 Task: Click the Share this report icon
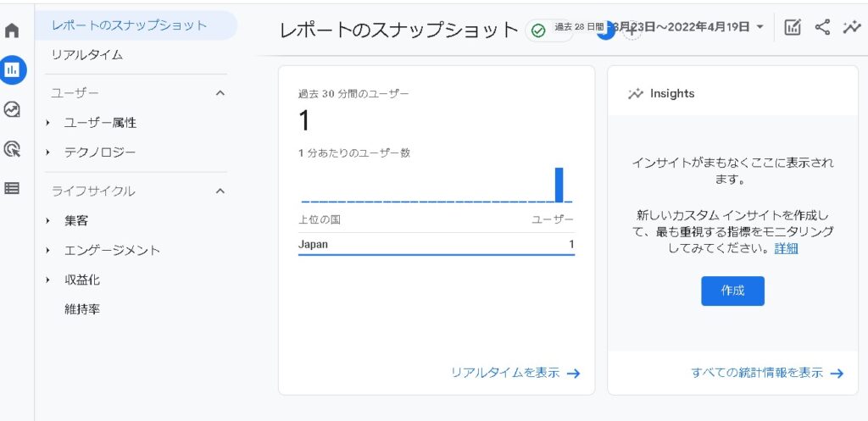click(x=822, y=27)
